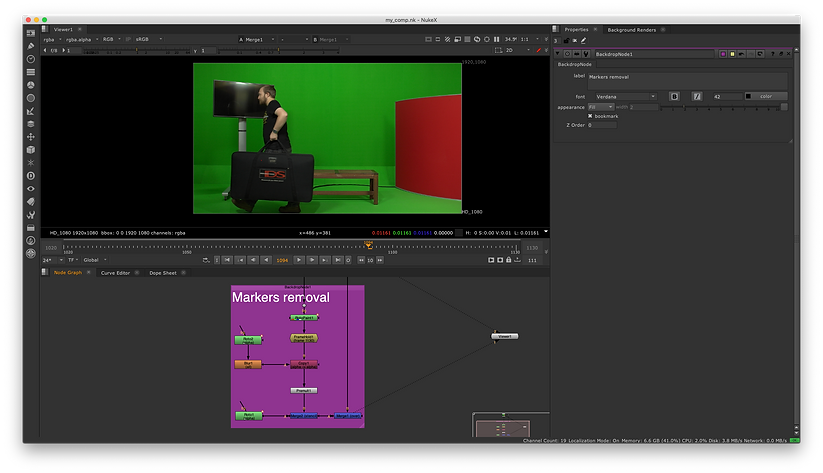Toggle the clipping warning stripes icon in viewer

click(448, 39)
